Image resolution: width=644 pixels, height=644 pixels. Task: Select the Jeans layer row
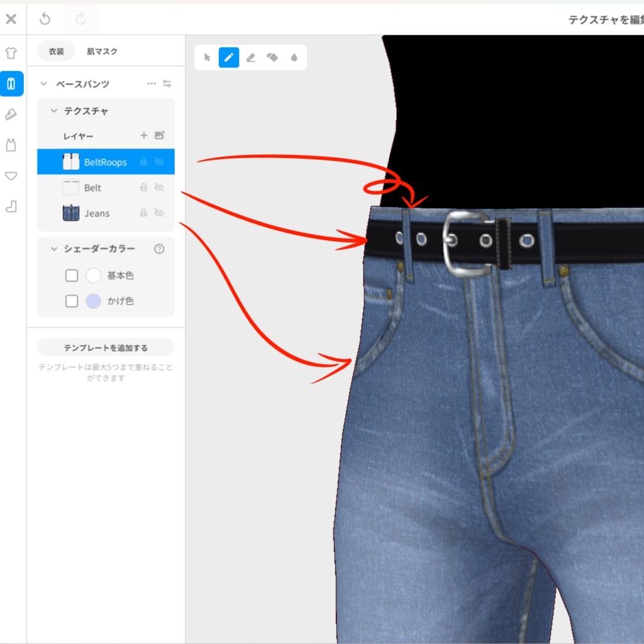tap(106, 213)
